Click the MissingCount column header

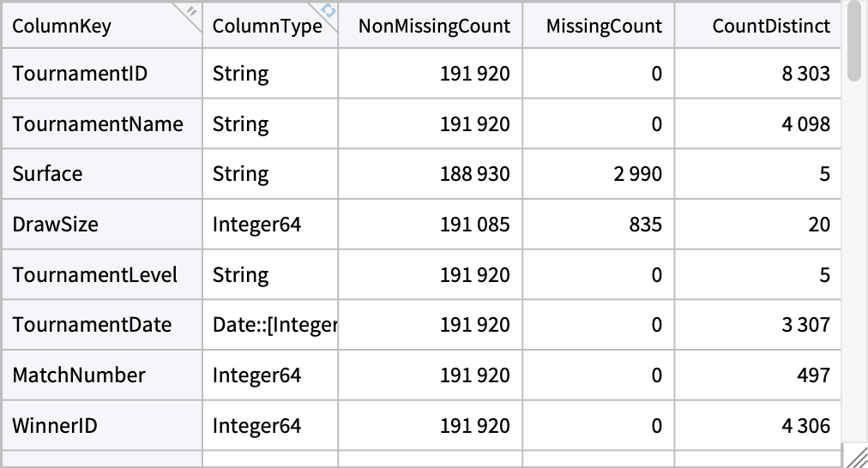604,26
